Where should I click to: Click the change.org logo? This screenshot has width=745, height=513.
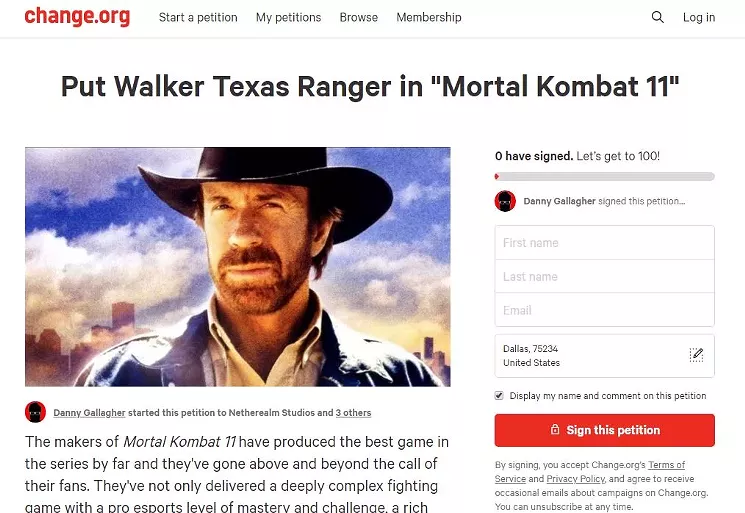[77, 17]
